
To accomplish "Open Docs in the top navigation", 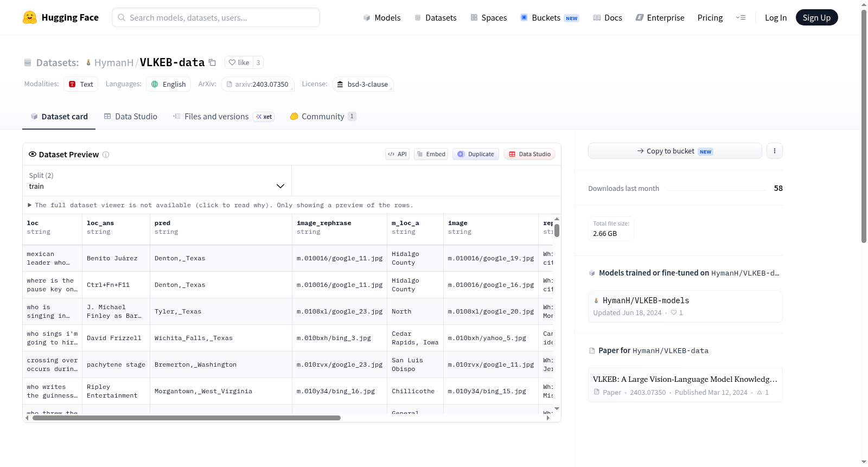I will point(608,17).
